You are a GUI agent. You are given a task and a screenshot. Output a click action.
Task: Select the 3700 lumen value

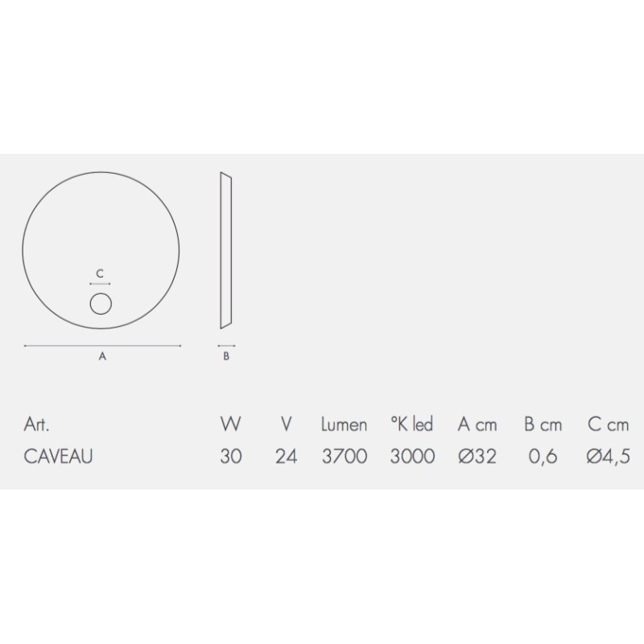click(x=345, y=456)
